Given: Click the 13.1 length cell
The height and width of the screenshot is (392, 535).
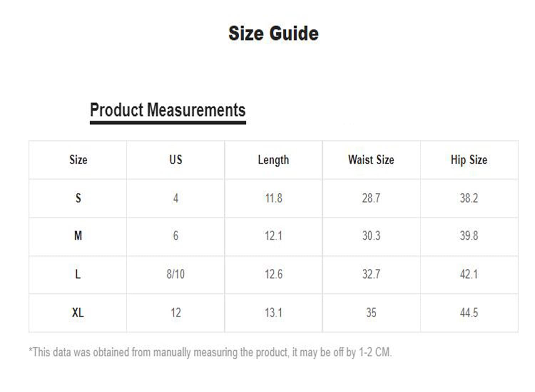Looking at the screenshot, I should 274,313.
